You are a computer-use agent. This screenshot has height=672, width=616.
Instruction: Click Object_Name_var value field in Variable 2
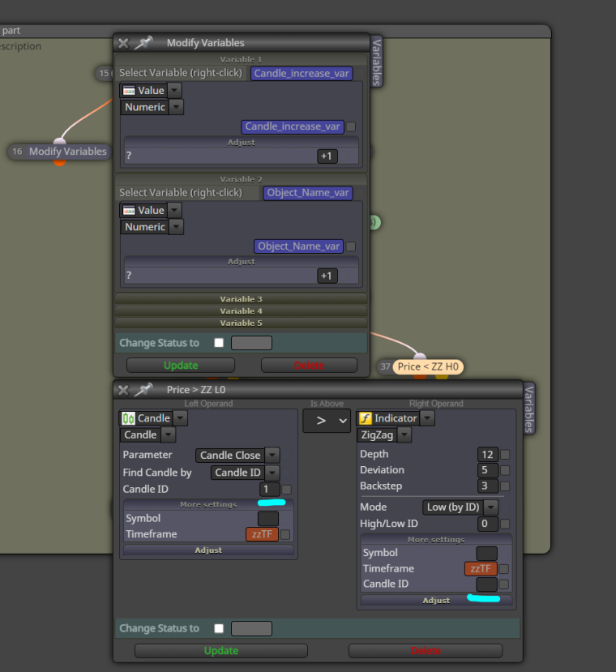[298, 246]
